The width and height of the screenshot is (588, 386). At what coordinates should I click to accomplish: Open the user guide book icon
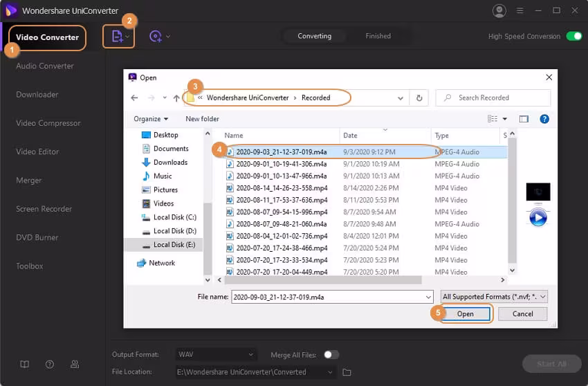(24, 365)
